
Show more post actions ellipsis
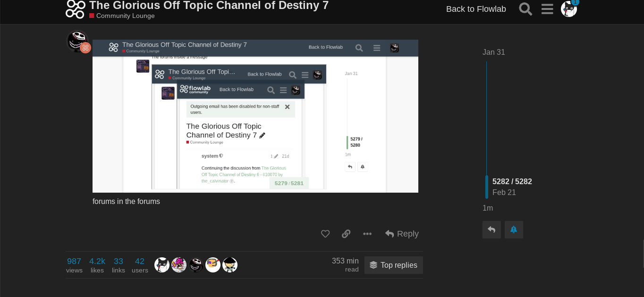367,234
